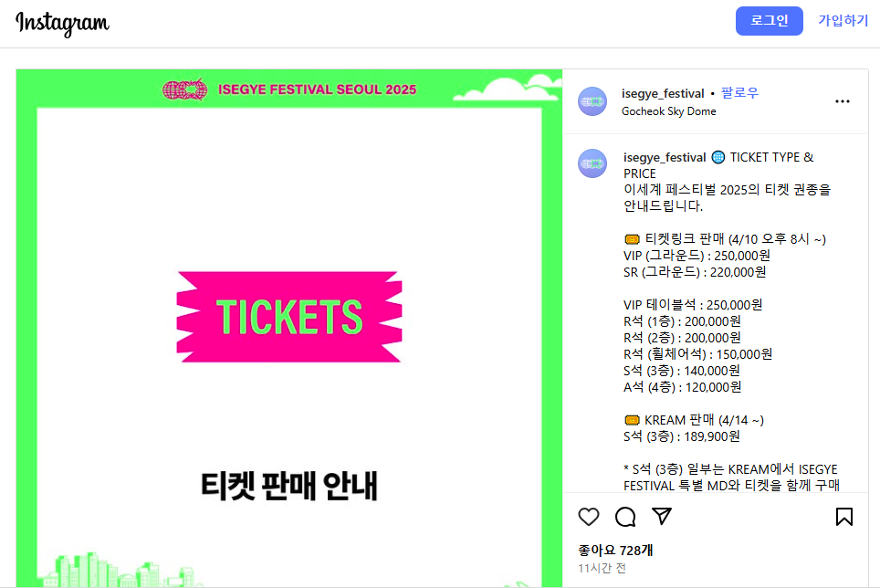Open the three-dot more options menu
Viewport: 880px width, 588px height.
pos(843,101)
